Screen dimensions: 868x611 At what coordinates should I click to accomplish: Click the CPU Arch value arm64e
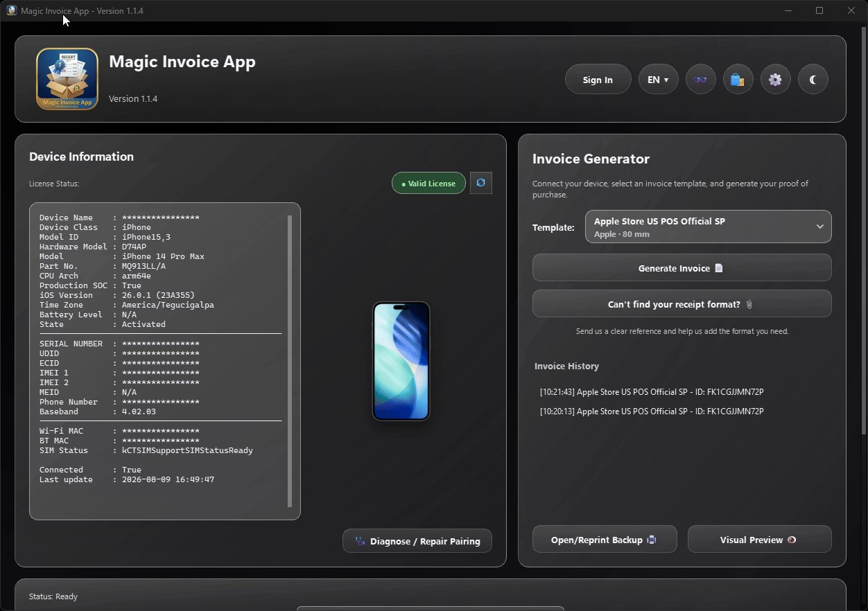(x=137, y=276)
